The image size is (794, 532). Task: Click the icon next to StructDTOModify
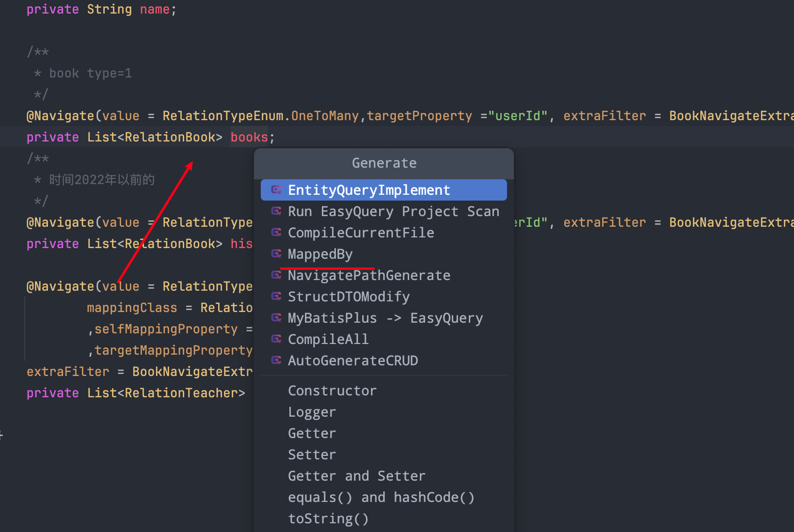click(x=276, y=297)
